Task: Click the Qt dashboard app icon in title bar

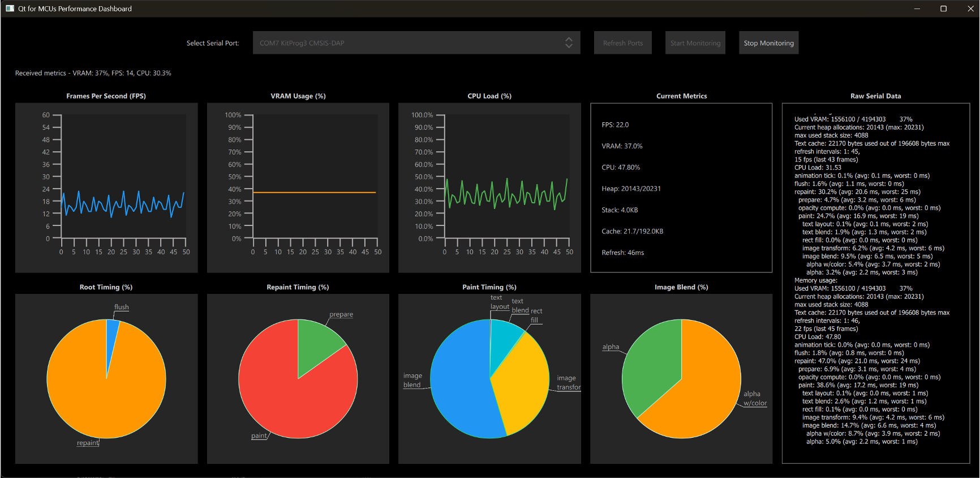Action: (x=10, y=8)
